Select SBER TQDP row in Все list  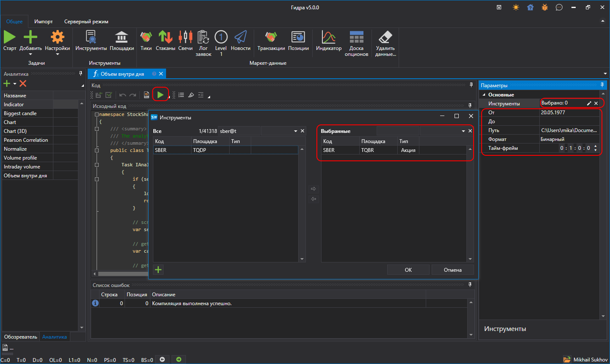[226, 150]
